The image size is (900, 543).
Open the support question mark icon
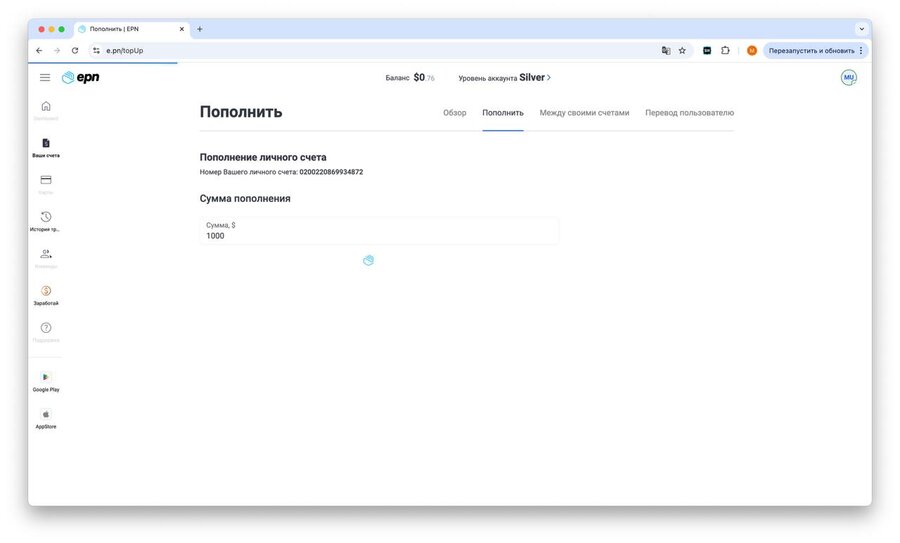point(46,327)
